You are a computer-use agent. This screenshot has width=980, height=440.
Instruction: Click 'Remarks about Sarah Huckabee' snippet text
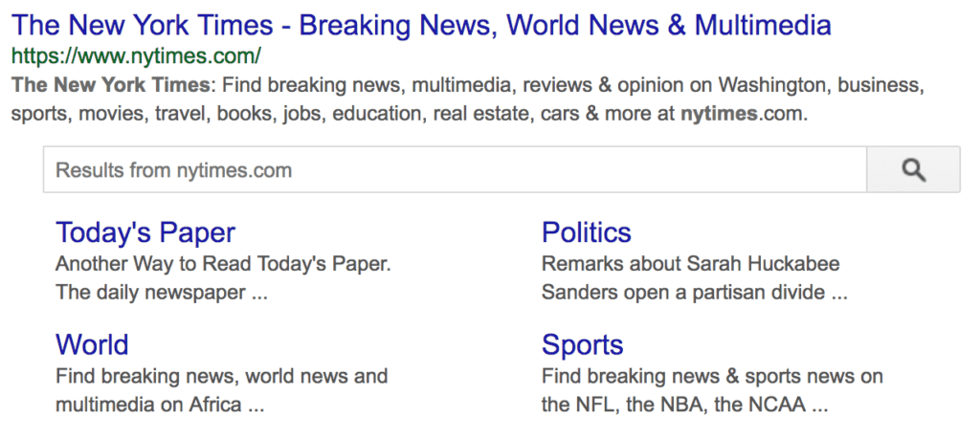pos(690,263)
